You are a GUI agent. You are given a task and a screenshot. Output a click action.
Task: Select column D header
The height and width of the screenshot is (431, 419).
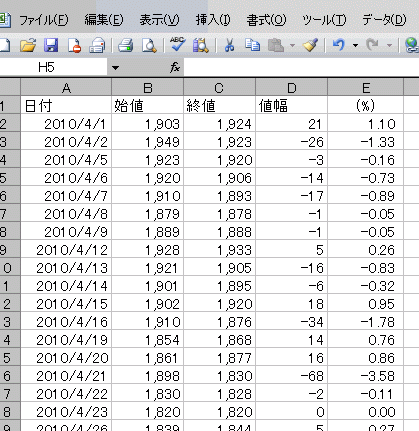coord(291,88)
